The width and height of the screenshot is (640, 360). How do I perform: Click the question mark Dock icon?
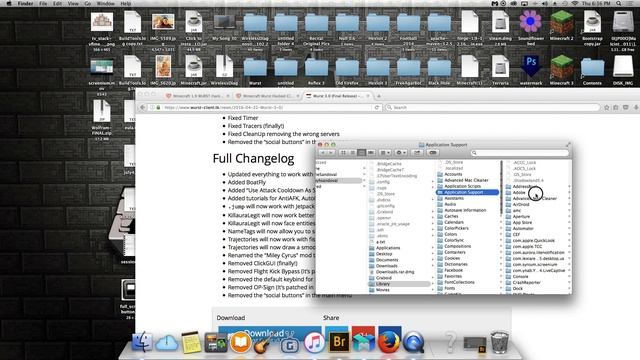pyautogui.click(x=450, y=342)
